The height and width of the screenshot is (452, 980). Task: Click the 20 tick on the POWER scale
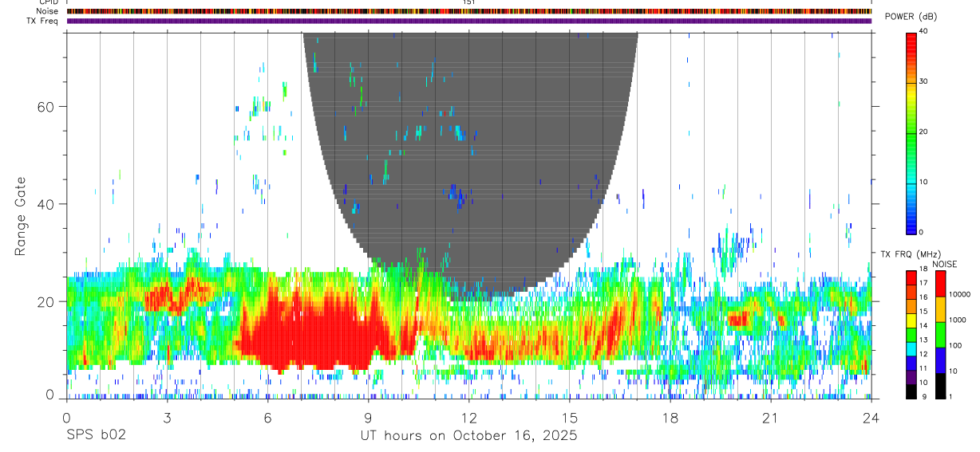pyautogui.click(x=923, y=132)
